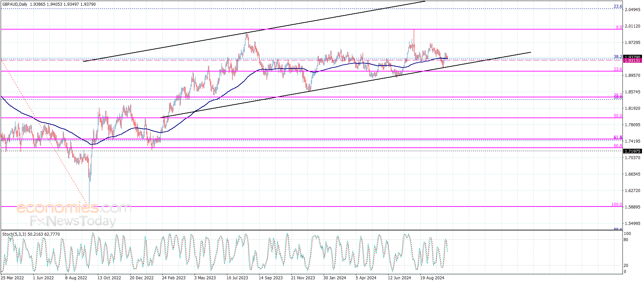Select the 2.01120 price axis label

click(x=632, y=26)
